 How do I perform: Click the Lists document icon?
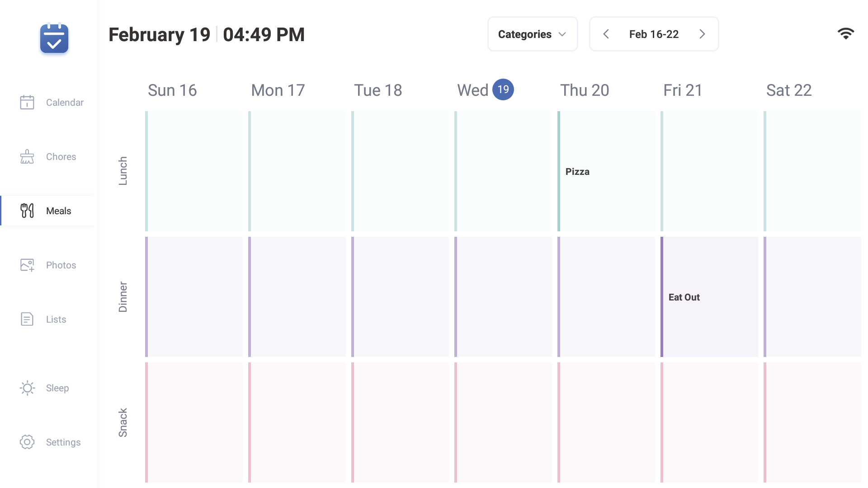(x=27, y=319)
